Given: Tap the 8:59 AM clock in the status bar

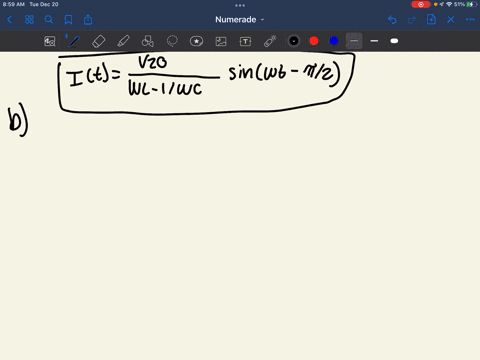Looking at the screenshot, I should (14, 4).
